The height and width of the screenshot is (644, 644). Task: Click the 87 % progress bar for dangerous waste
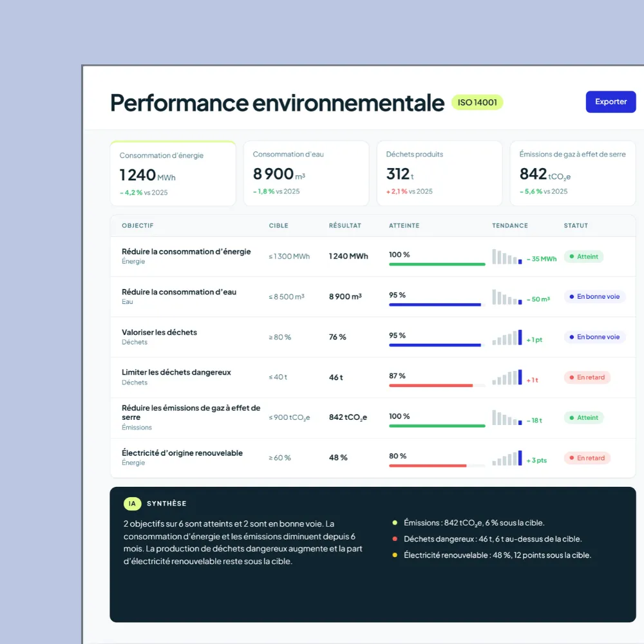(437, 385)
